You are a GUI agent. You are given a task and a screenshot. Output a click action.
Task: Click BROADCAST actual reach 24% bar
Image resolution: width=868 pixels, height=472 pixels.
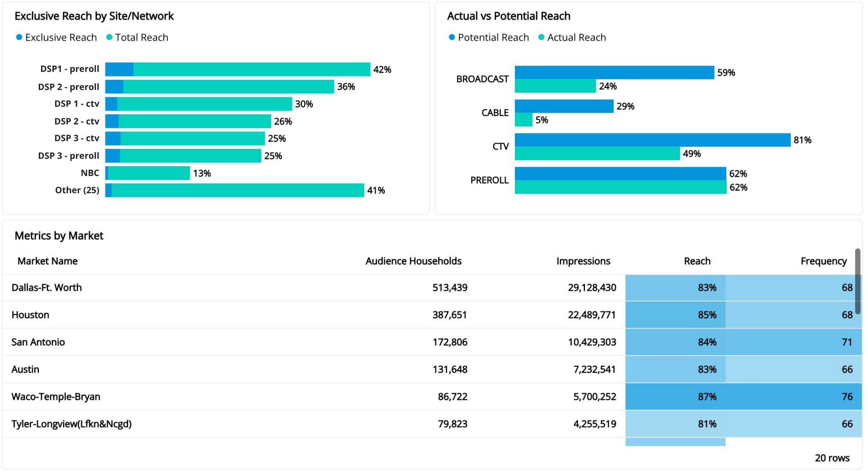(x=555, y=86)
